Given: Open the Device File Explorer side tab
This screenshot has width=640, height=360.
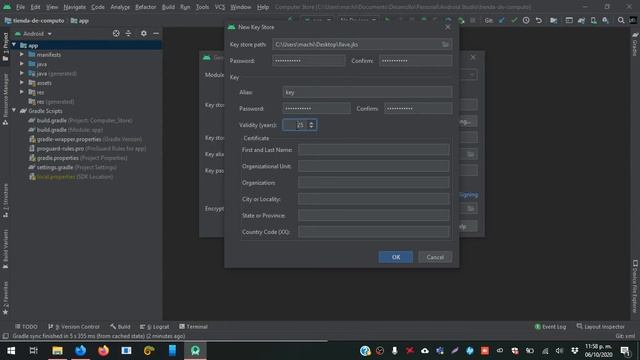Looking at the screenshot, I should coord(635,287).
